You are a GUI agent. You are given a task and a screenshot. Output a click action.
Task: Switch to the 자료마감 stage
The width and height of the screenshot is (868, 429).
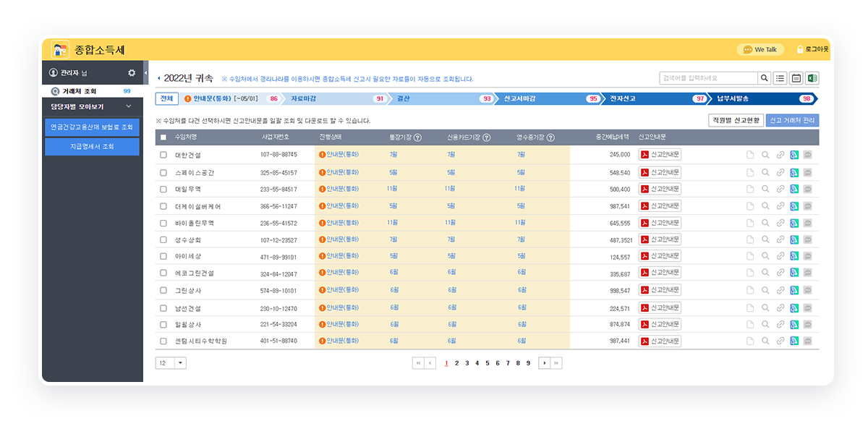336,98
